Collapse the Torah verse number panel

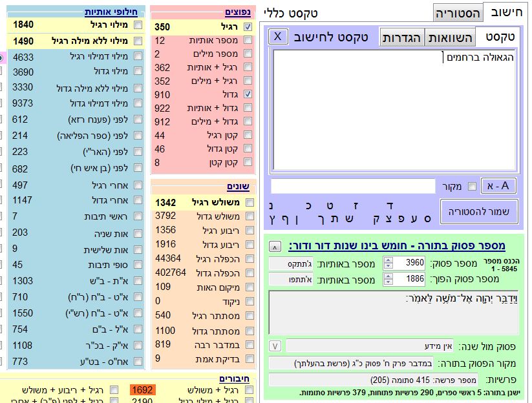point(275,247)
